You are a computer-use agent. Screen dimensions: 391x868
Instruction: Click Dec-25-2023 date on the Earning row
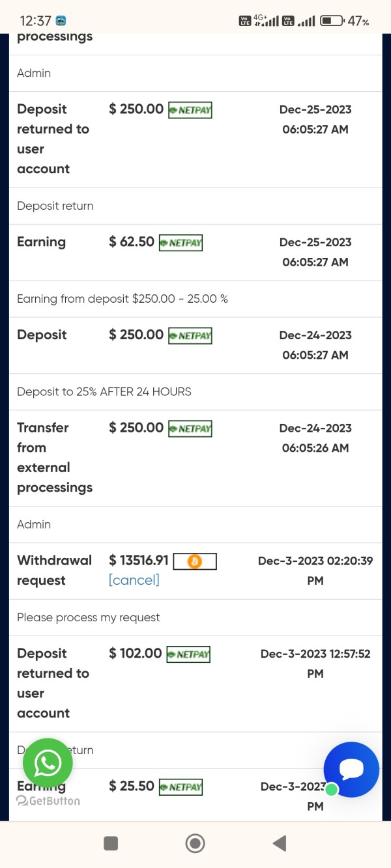click(315, 242)
